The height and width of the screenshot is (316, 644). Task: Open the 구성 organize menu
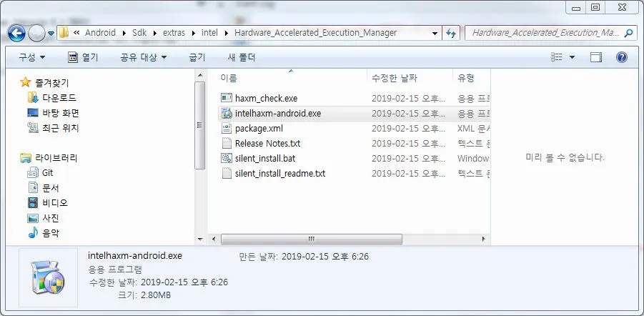click(x=31, y=57)
